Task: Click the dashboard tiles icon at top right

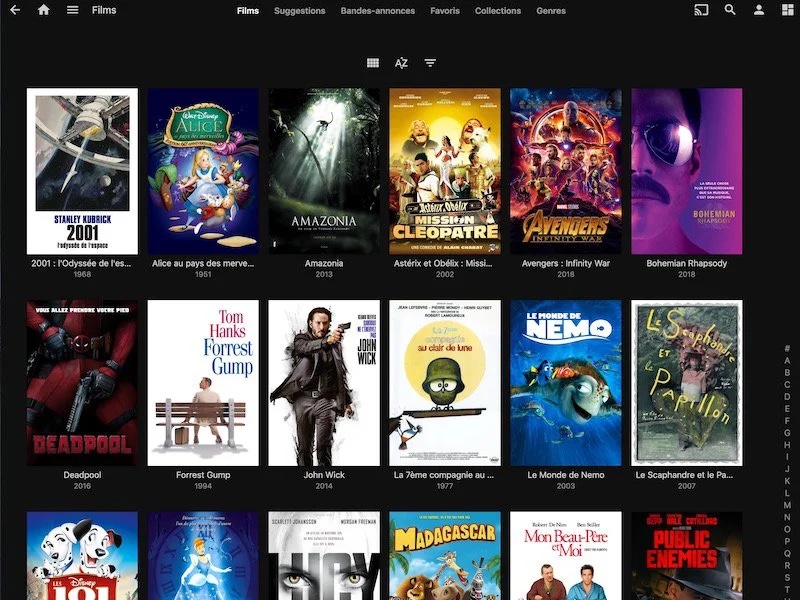Action: coord(788,10)
